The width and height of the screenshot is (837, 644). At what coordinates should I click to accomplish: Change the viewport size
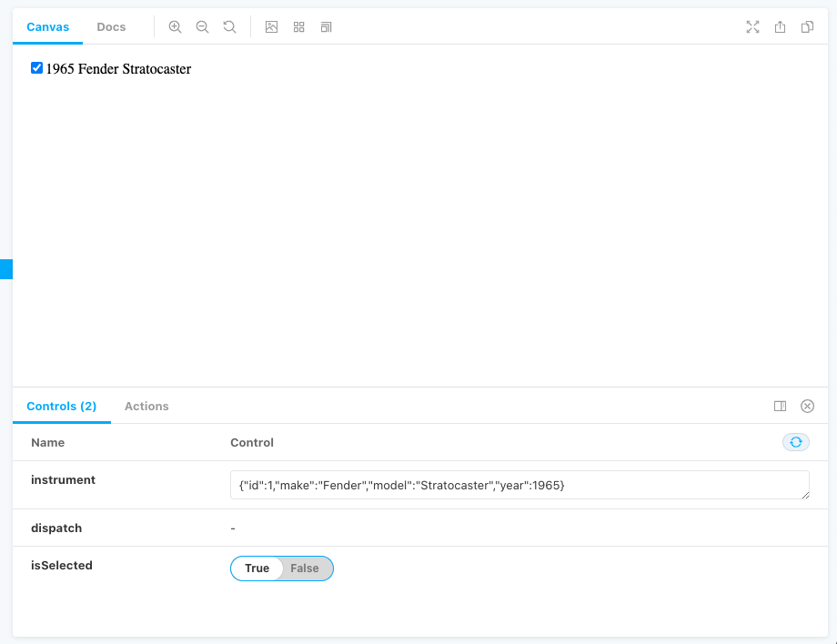coord(326,26)
